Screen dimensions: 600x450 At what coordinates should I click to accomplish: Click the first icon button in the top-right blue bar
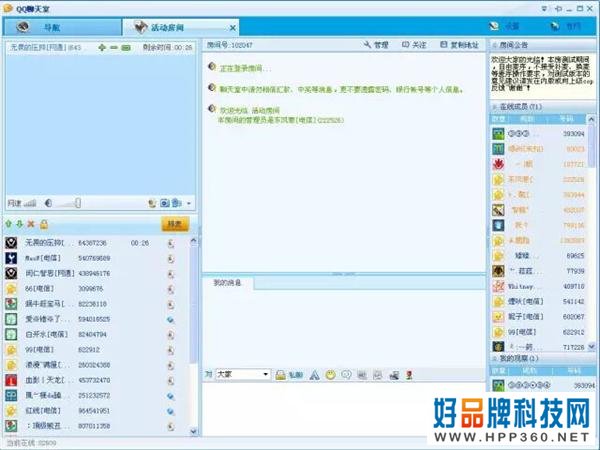504,26
